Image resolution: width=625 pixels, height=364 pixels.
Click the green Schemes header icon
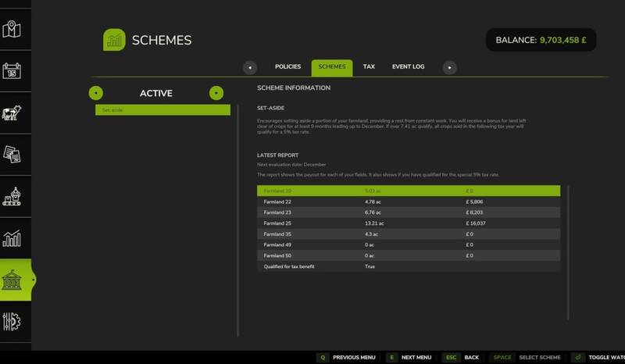click(114, 41)
